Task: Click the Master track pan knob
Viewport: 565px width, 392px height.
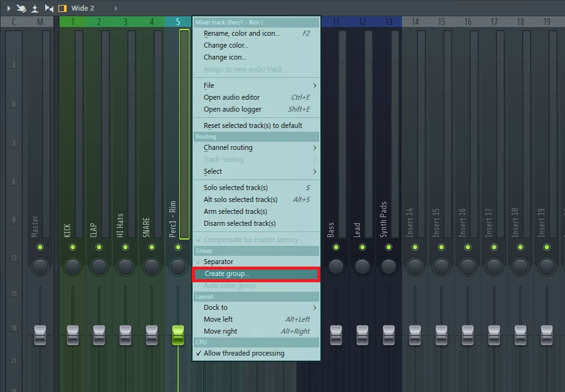Action: [x=40, y=267]
